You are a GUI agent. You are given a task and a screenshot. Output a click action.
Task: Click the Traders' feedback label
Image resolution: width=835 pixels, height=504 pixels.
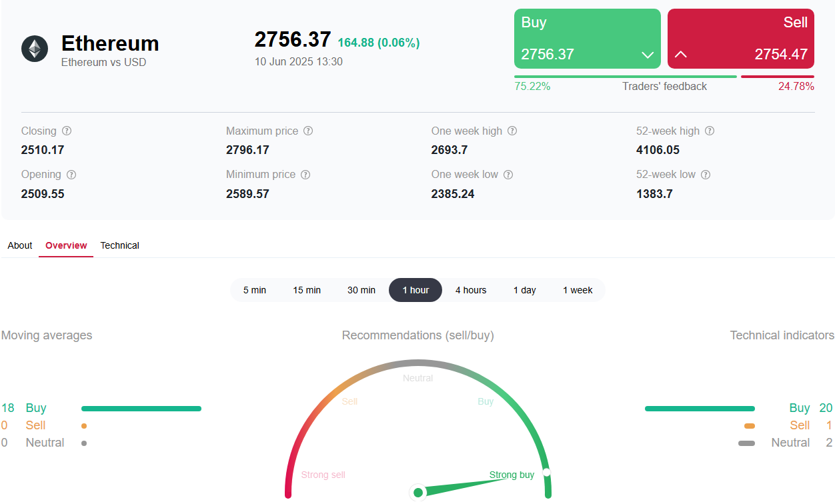point(665,86)
